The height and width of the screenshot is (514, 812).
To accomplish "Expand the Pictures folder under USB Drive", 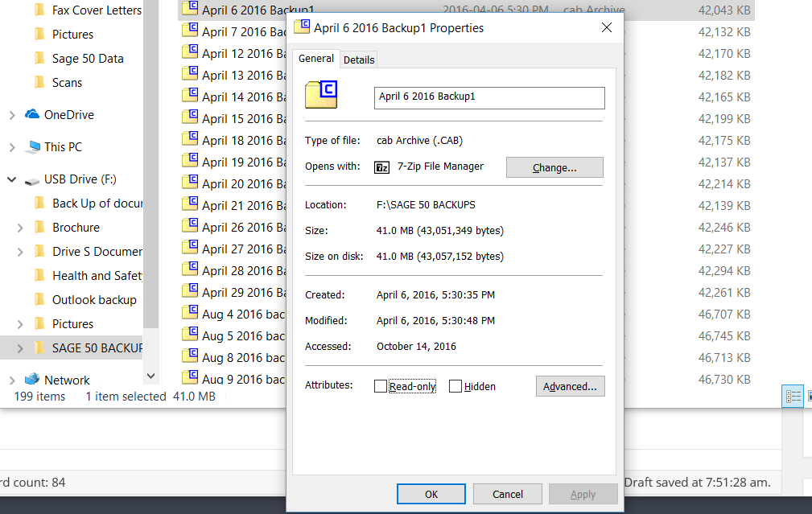I will coord(20,324).
